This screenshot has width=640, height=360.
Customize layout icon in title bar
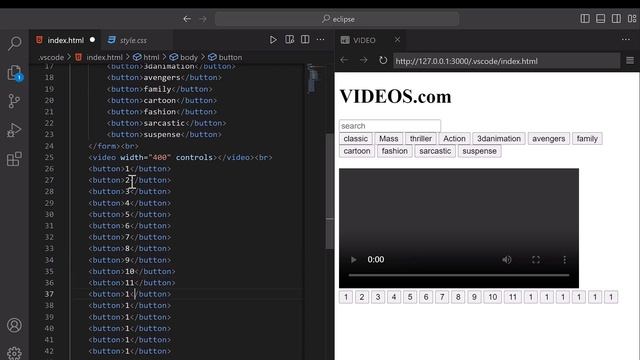(x=632, y=19)
